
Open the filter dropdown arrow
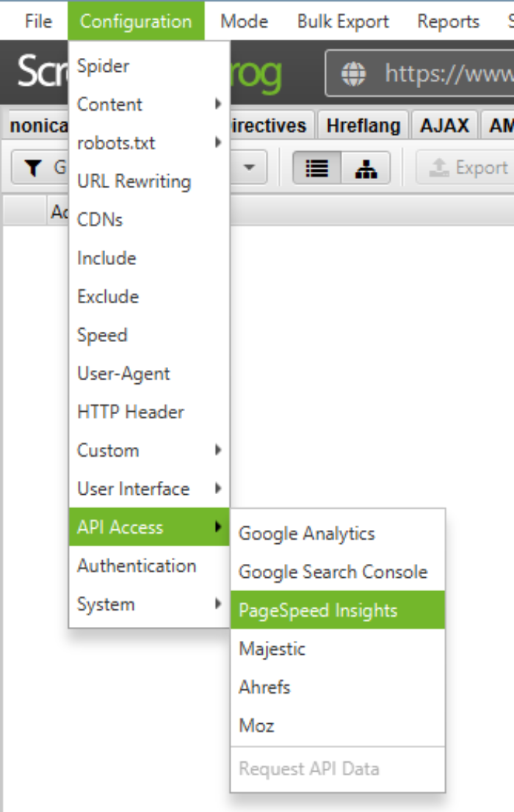249,168
